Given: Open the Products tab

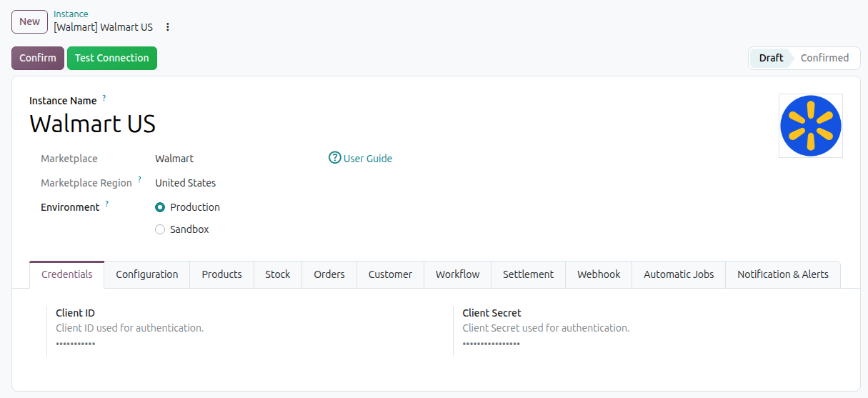Looking at the screenshot, I should tap(221, 274).
